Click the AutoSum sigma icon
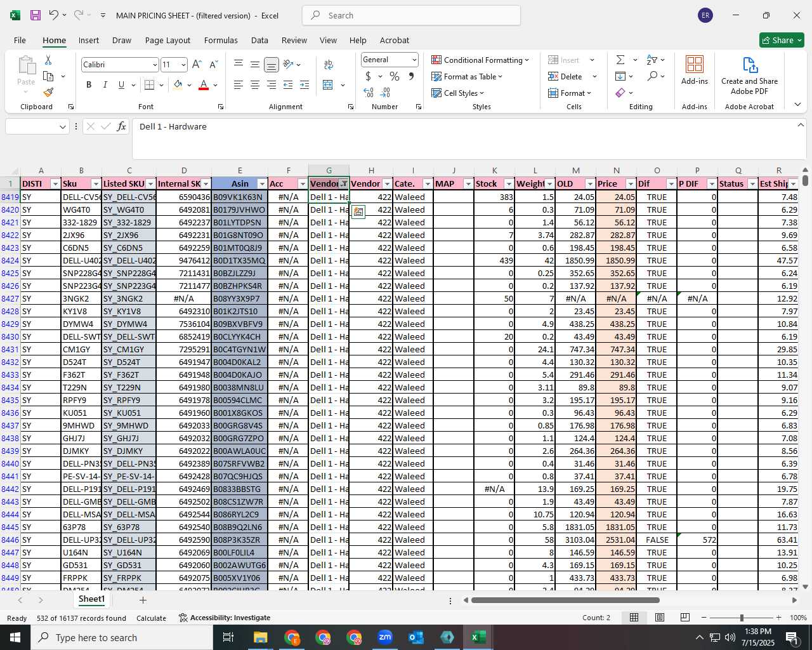812x650 pixels. pos(620,60)
